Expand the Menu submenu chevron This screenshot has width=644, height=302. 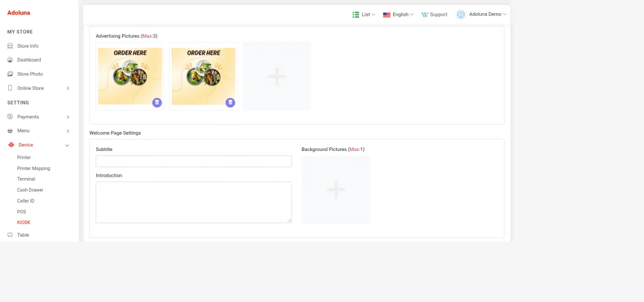tap(68, 131)
